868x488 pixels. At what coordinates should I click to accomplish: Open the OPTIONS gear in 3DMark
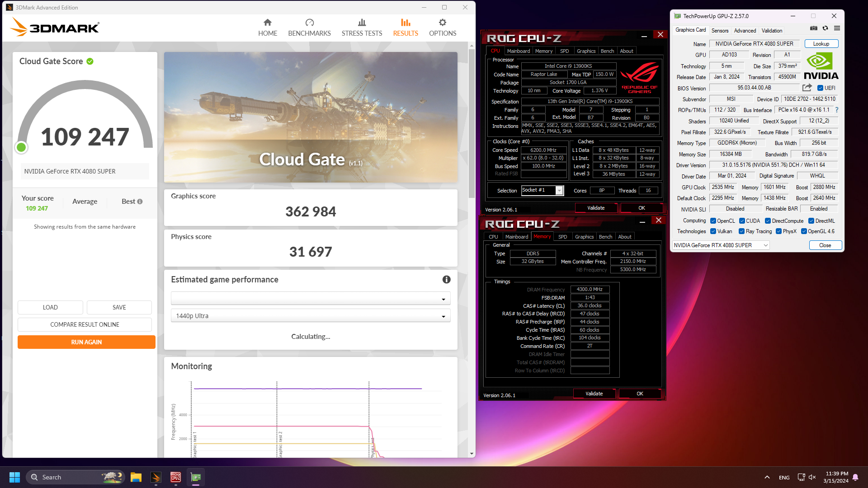click(443, 28)
